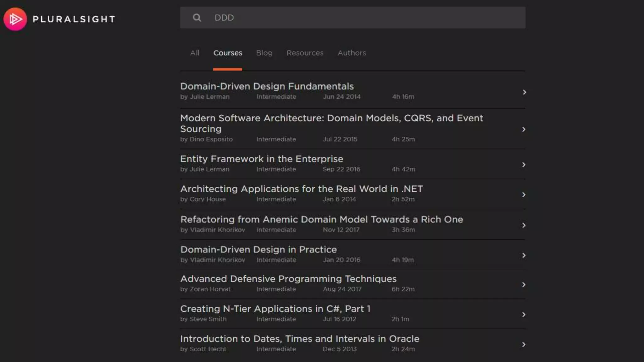Open Entity Framework in the Enterprise
The height and width of the screenshot is (362, 644).
(261, 159)
